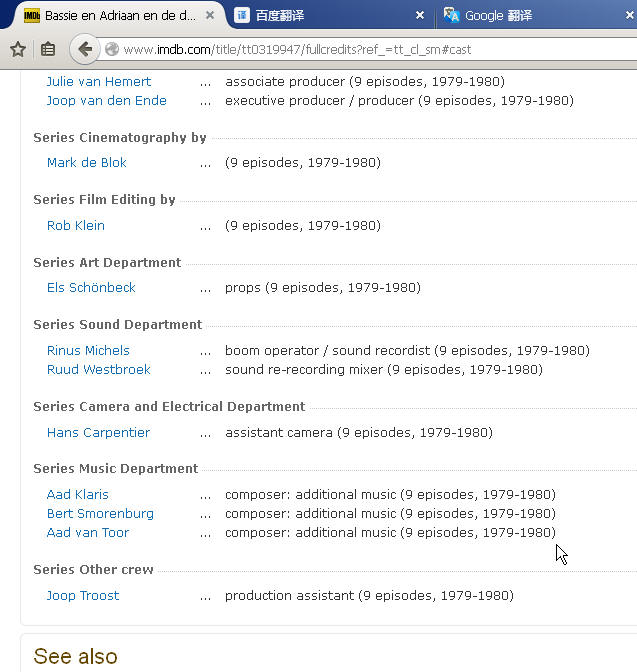Image resolution: width=637 pixels, height=672 pixels.
Task: Click the Series Music Department heading
Action: [x=116, y=468]
